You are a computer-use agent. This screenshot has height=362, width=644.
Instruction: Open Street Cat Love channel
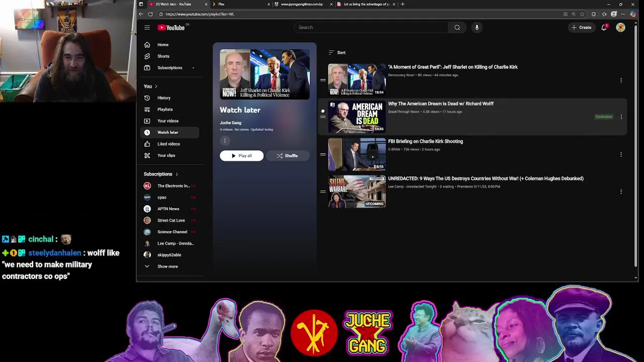[170, 220]
